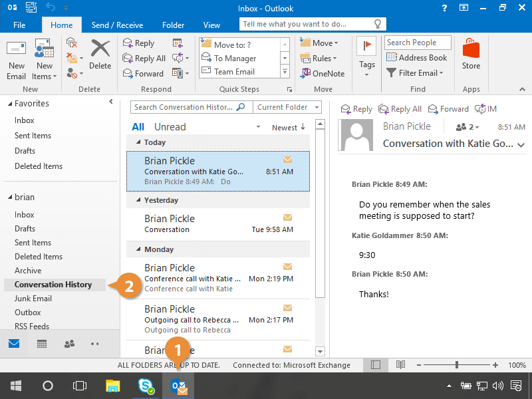
Task: Open Address Book
Action: (x=417, y=58)
